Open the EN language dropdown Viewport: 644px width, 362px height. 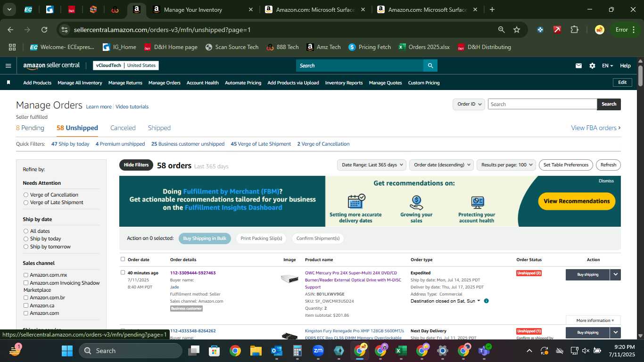(x=607, y=66)
